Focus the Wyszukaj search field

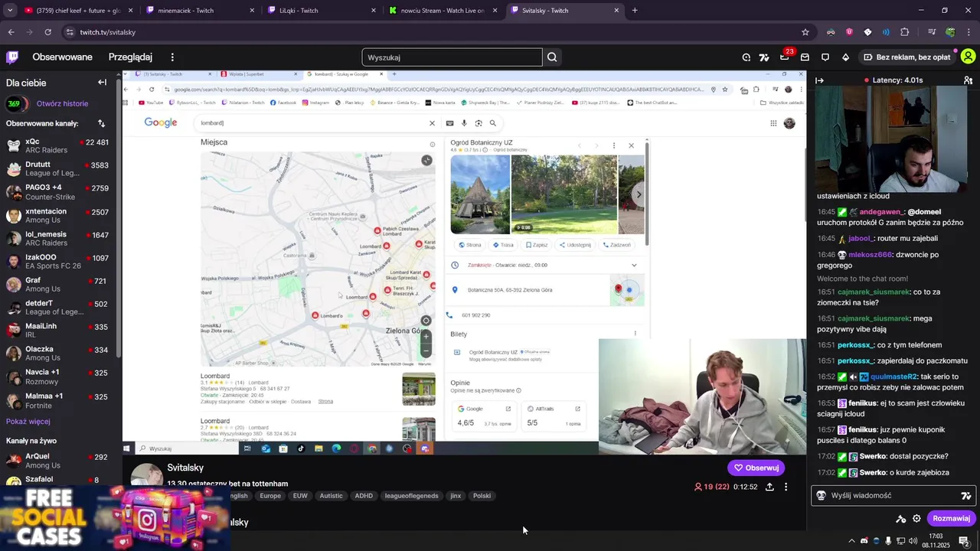[452, 57]
